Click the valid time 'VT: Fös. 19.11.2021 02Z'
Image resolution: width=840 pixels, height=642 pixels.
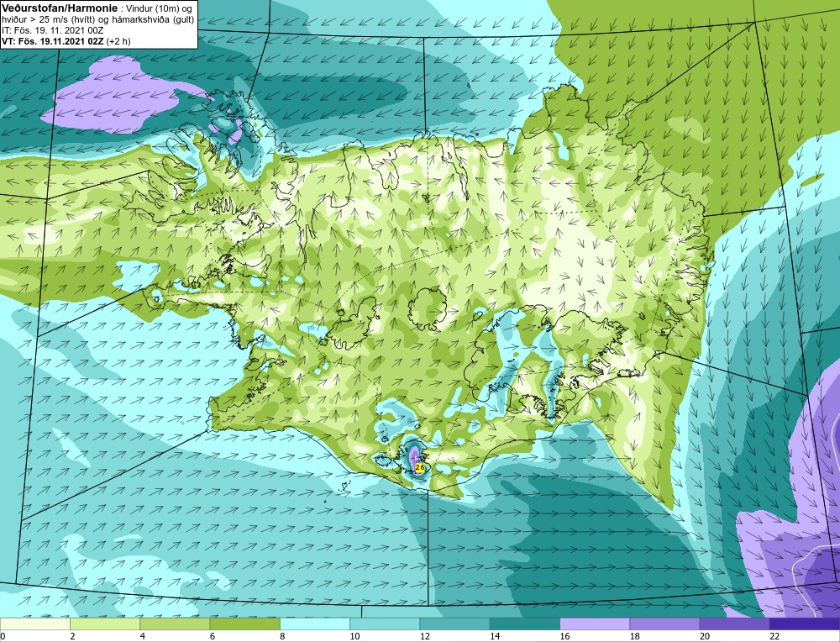click(53, 40)
